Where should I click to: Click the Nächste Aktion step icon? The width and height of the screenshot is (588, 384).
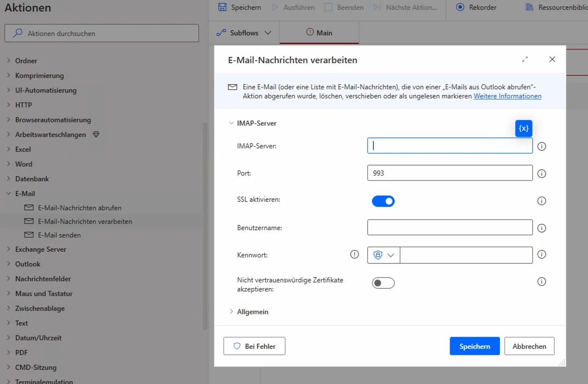(377, 7)
